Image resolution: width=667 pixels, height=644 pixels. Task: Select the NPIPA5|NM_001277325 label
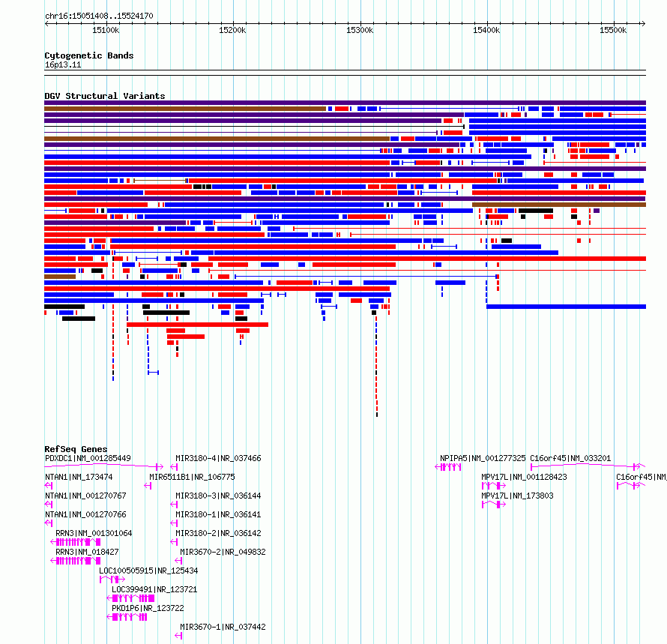(x=483, y=458)
